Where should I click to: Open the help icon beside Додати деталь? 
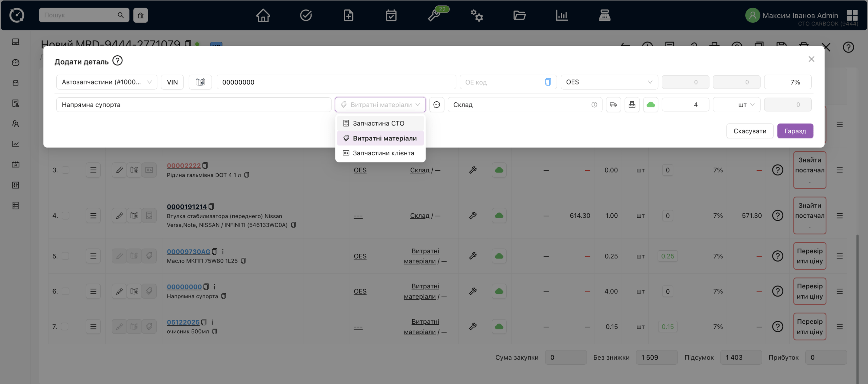pyautogui.click(x=117, y=61)
